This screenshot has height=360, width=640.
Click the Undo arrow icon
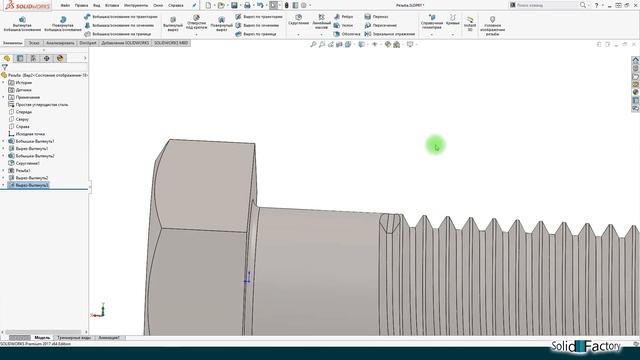point(260,5)
